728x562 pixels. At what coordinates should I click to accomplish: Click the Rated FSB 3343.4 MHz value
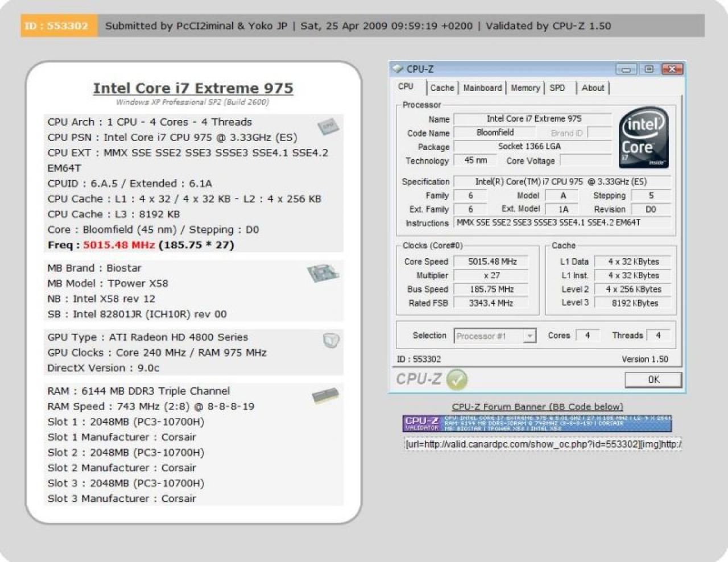[492, 303]
